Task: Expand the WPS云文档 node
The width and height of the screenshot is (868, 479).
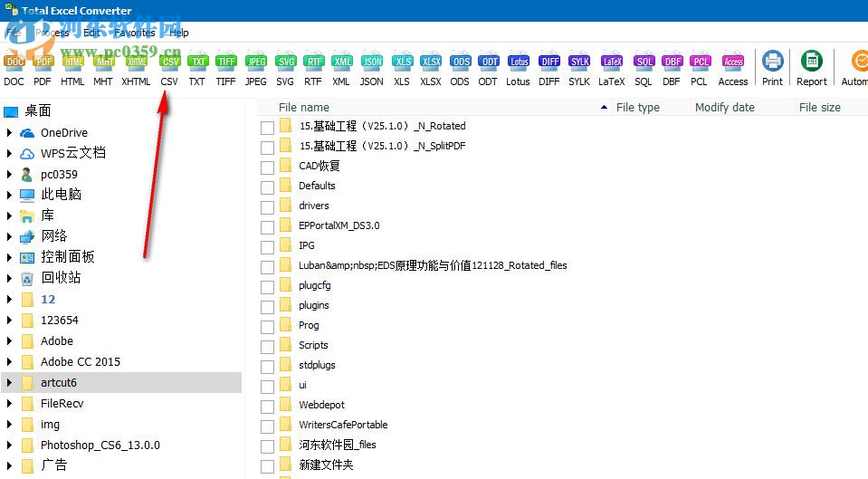Action: (x=9, y=153)
